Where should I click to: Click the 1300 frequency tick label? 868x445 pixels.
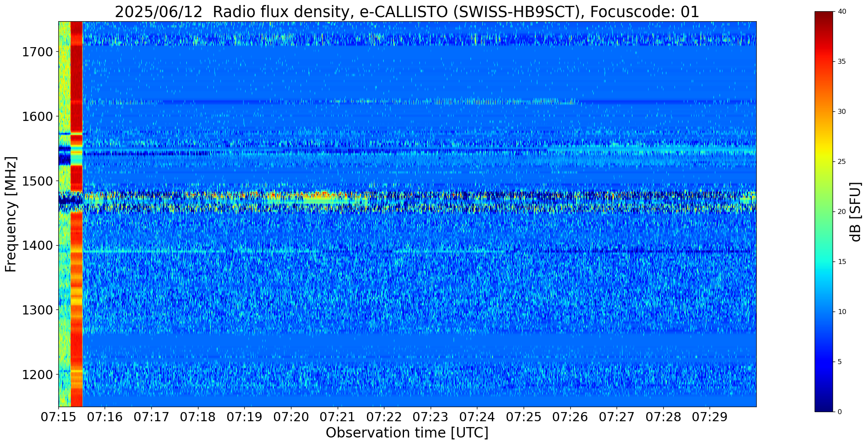(37, 310)
